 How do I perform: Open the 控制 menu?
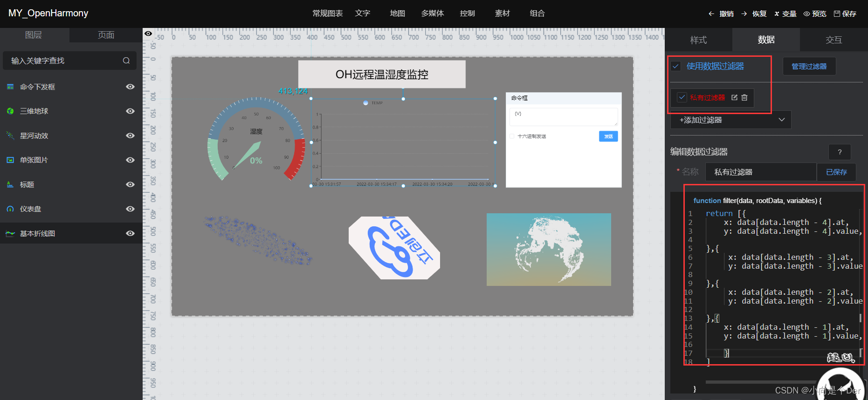[468, 14]
